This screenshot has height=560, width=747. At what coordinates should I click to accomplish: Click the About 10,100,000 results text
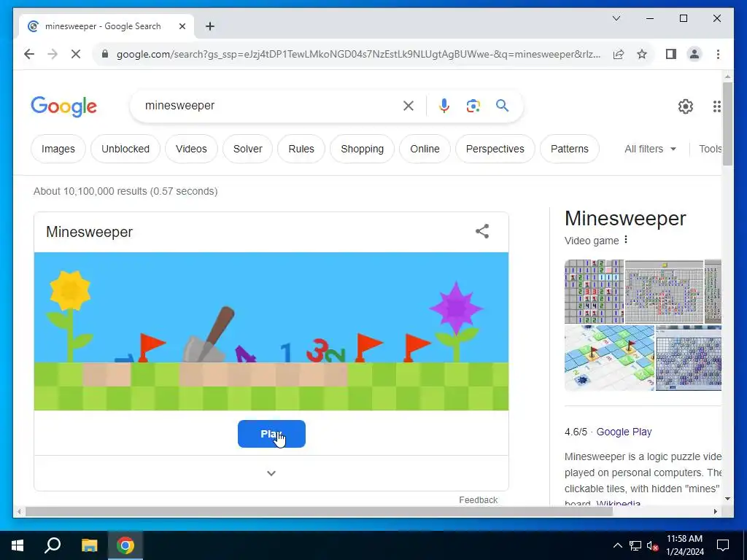125,191
